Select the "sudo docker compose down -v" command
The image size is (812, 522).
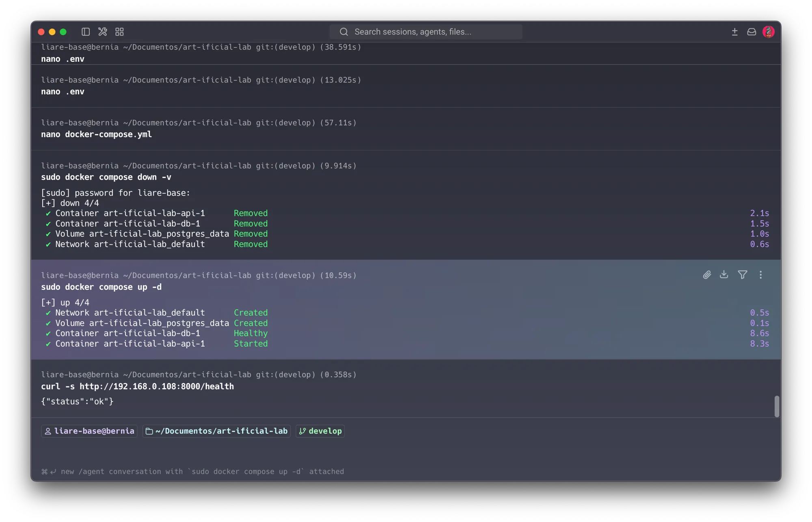tap(106, 177)
